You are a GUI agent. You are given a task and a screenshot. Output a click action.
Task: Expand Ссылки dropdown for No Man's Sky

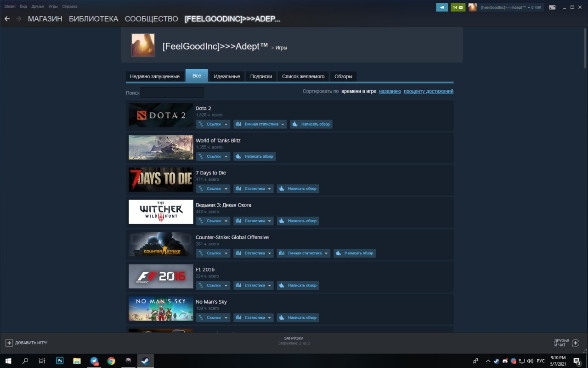click(213, 317)
